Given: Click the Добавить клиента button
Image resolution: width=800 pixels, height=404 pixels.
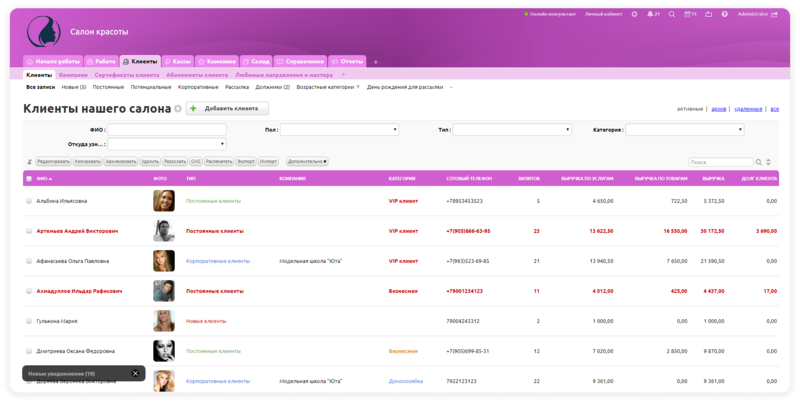Looking at the screenshot, I should tap(227, 109).
